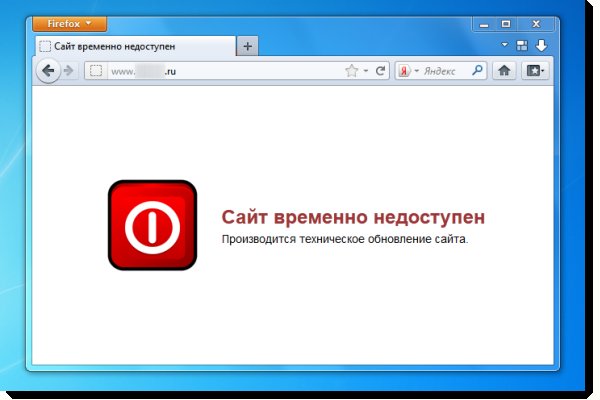Click the red power icon image
600x400 pixels.
pyautogui.click(x=152, y=225)
